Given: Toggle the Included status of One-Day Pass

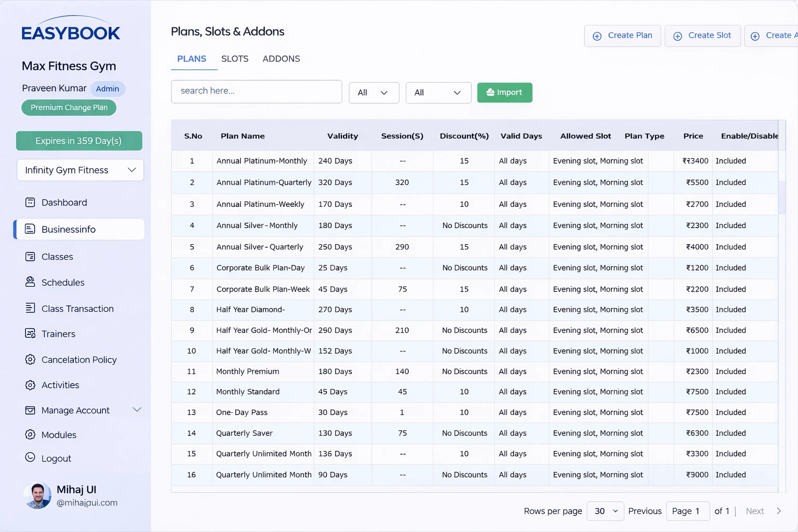Looking at the screenshot, I should (x=731, y=412).
